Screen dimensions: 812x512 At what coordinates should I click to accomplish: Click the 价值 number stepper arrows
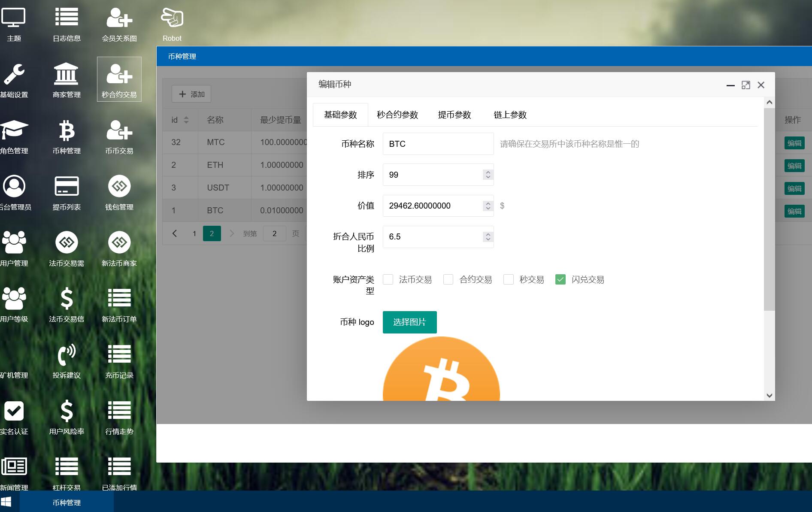pos(488,206)
